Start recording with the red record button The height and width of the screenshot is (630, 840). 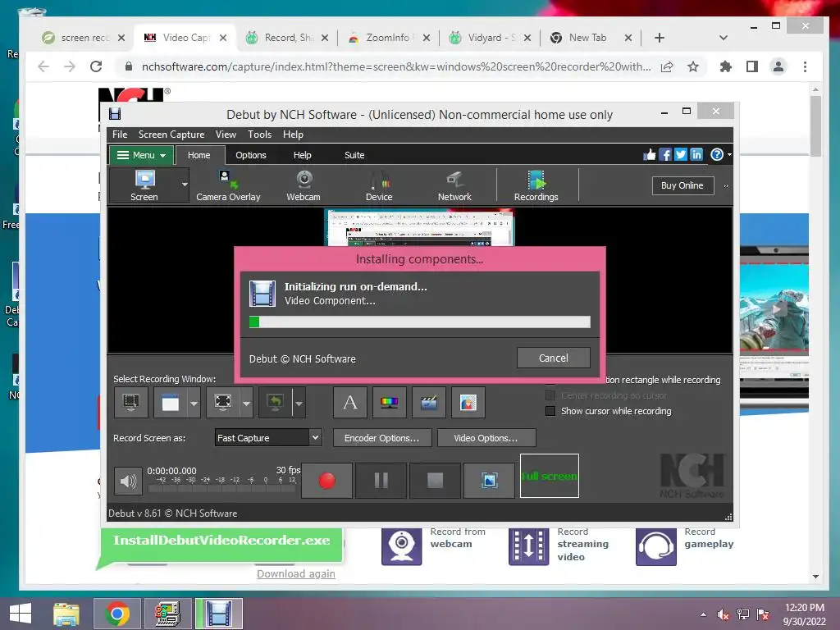(x=326, y=481)
